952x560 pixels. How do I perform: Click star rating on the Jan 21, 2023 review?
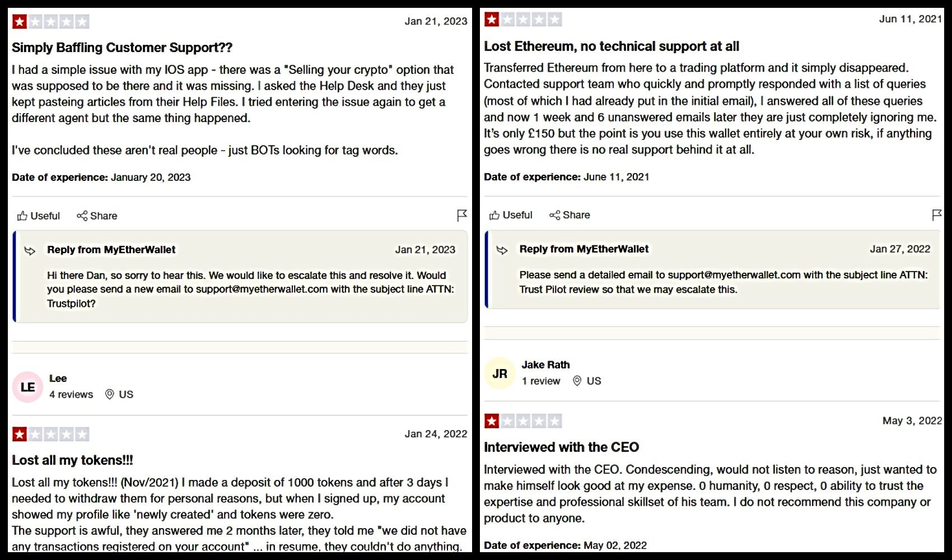(50, 22)
